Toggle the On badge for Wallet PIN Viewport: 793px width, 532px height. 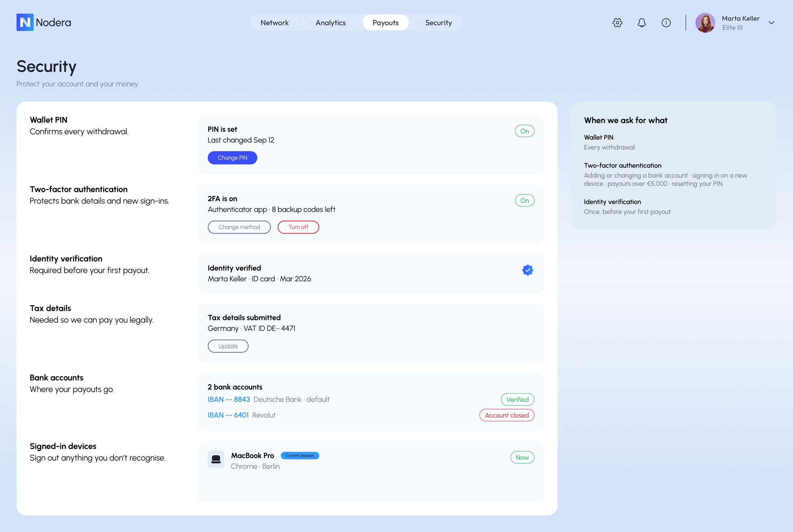pos(524,131)
